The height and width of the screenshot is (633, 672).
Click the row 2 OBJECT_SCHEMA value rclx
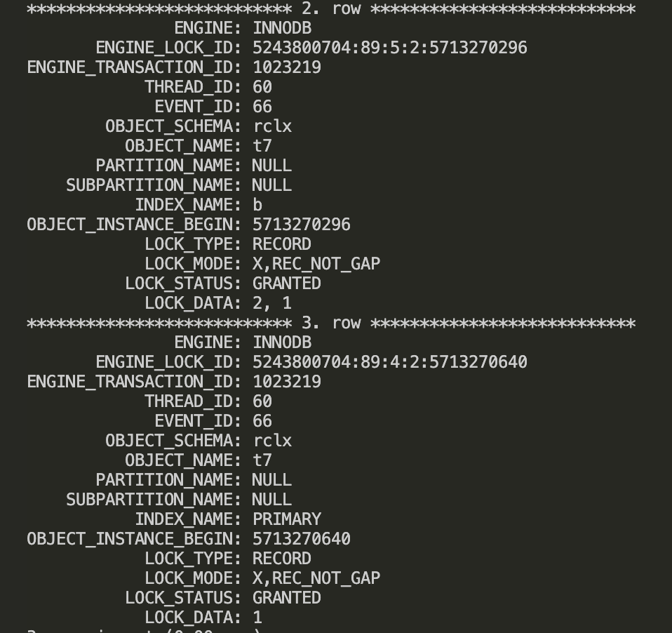[x=272, y=126]
